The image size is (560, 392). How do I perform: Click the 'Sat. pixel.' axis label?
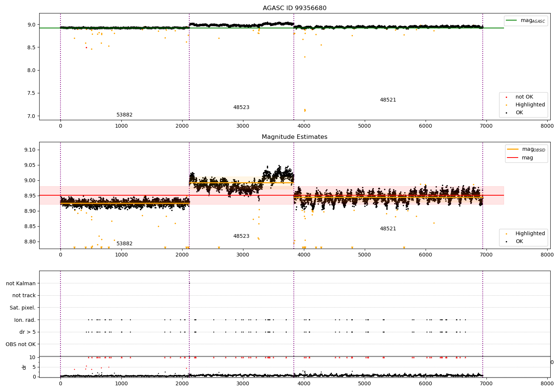pos(23,308)
